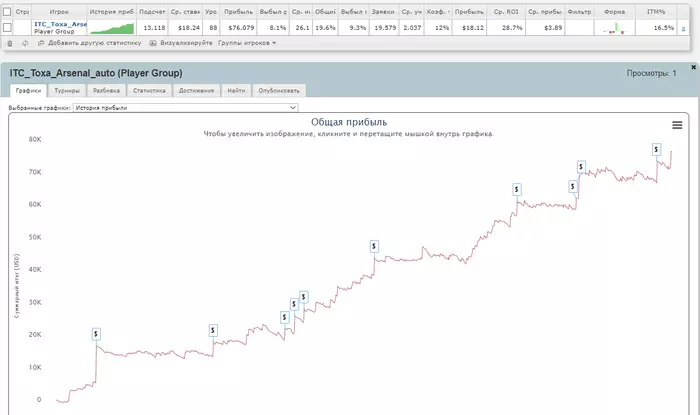Sort by the Форма column header
The width and height of the screenshot is (700, 415).
615,12
